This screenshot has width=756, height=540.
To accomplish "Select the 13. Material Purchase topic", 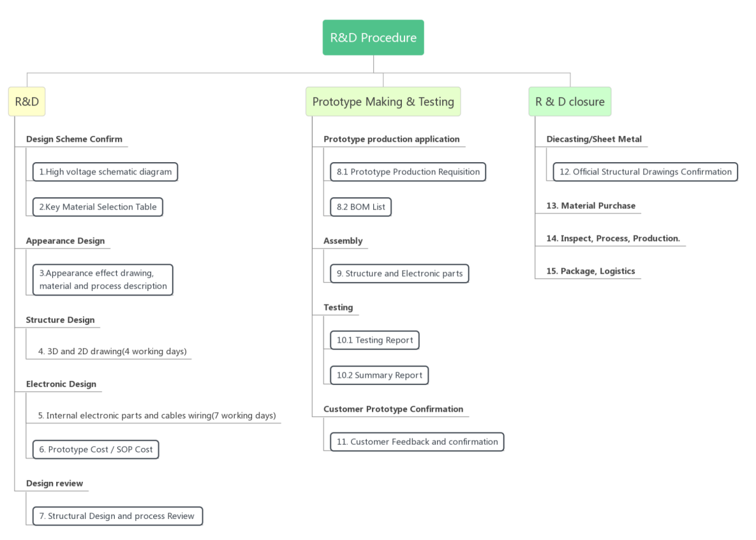I will click(x=591, y=206).
